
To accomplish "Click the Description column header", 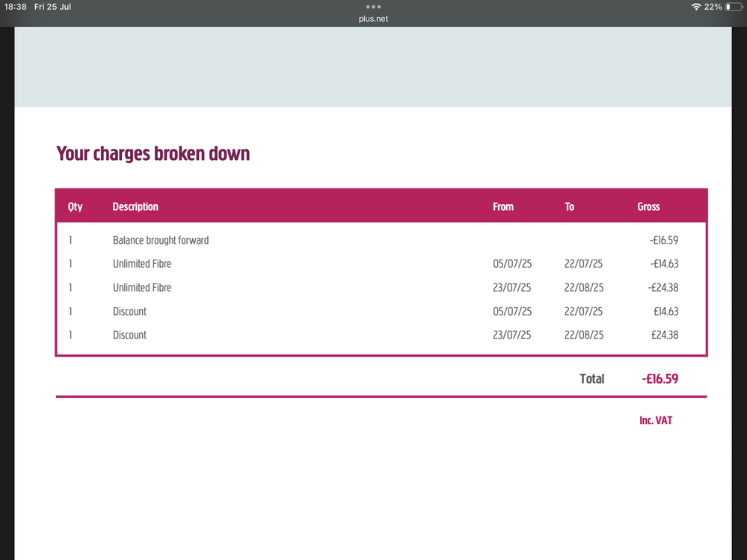I will (135, 206).
